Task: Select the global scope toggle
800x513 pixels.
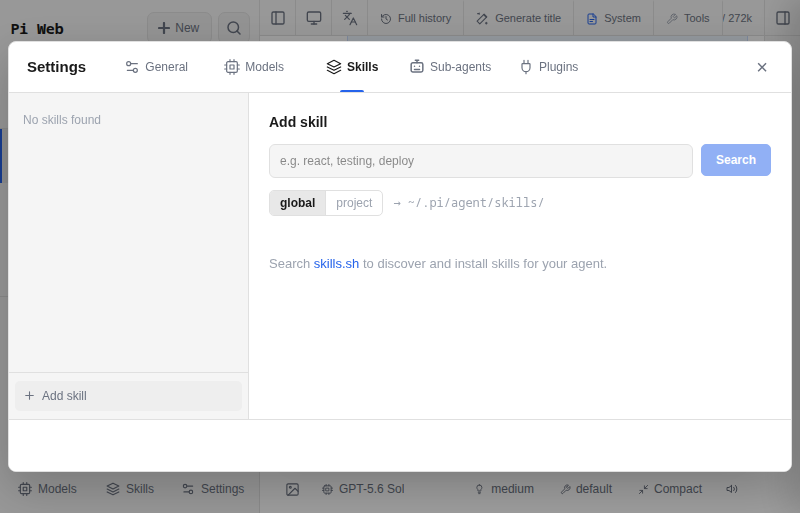Action: pos(297,203)
